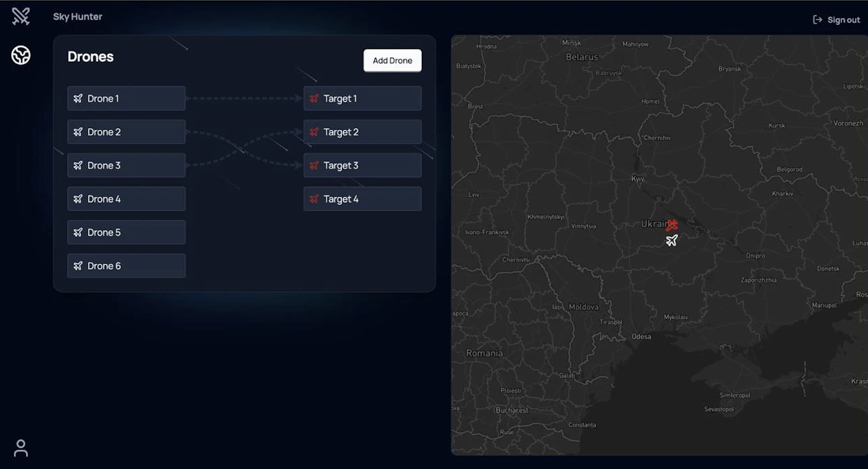Click Kyiv label on the map
The image size is (868, 469).
[637, 179]
